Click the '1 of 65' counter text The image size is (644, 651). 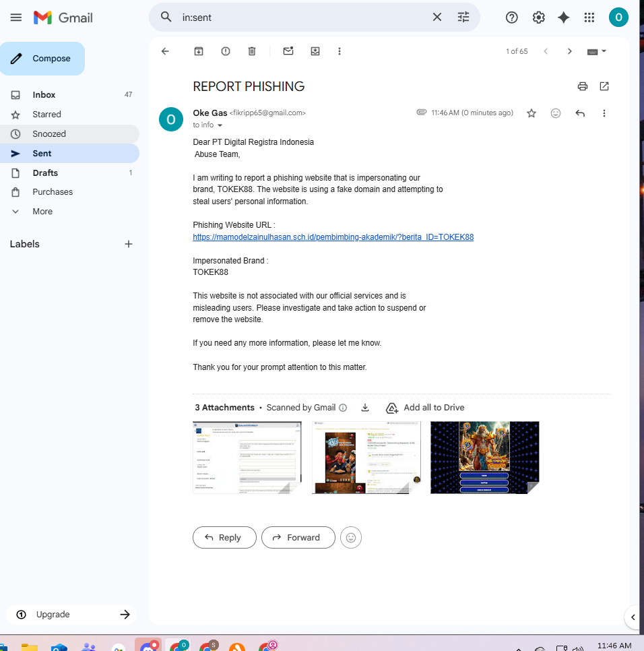(x=517, y=51)
